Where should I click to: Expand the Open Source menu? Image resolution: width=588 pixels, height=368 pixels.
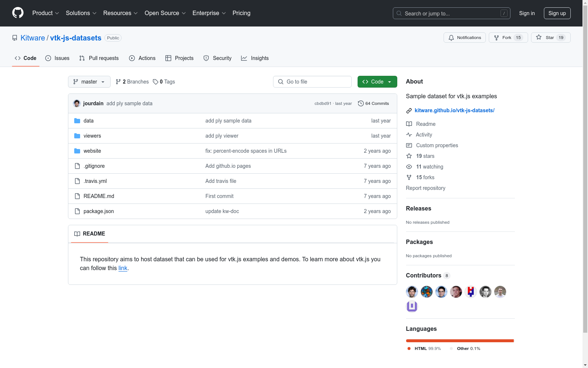pyautogui.click(x=165, y=13)
